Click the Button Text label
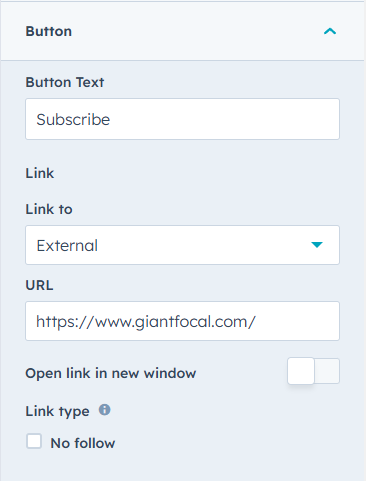The image size is (366, 481). click(65, 82)
